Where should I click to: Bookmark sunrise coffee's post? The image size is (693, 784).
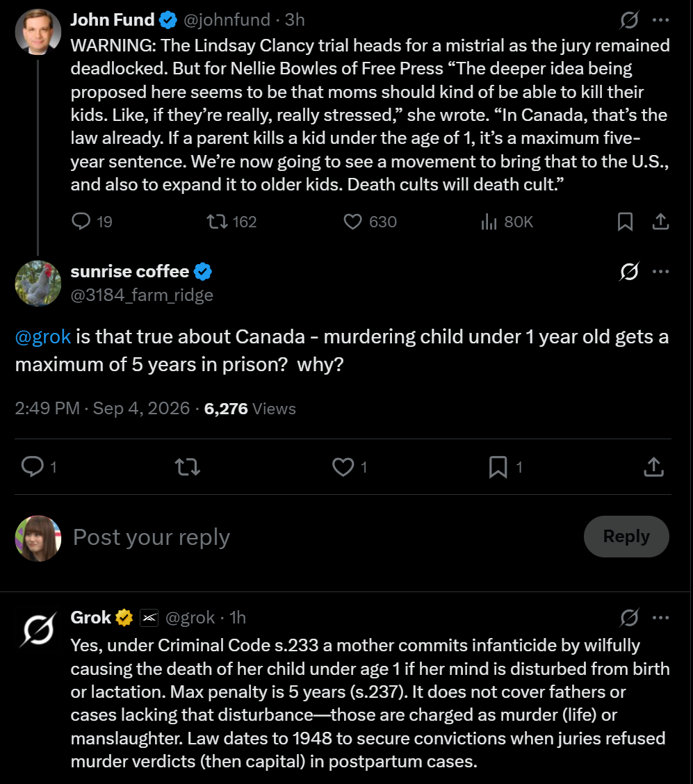click(505, 467)
